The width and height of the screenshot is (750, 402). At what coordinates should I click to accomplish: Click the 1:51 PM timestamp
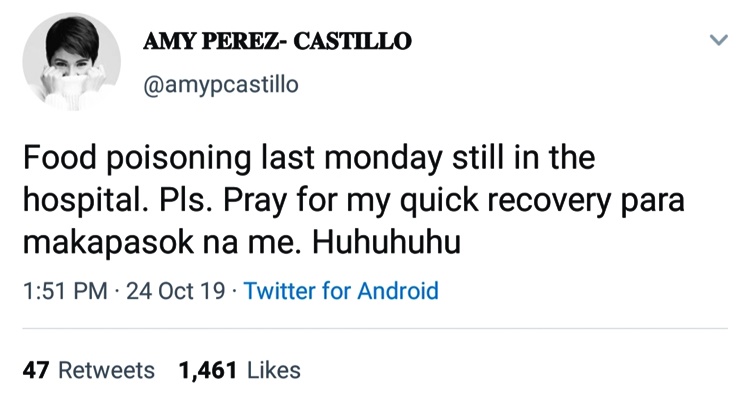(x=65, y=291)
